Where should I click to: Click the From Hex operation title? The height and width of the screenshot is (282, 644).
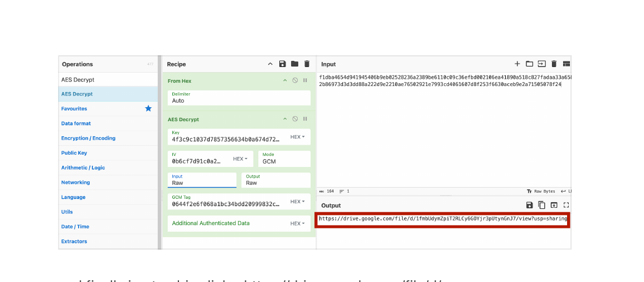[x=180, y=81]
